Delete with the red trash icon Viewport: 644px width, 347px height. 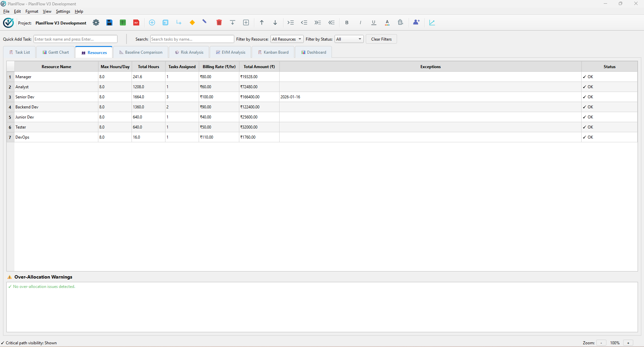point(219,22)
